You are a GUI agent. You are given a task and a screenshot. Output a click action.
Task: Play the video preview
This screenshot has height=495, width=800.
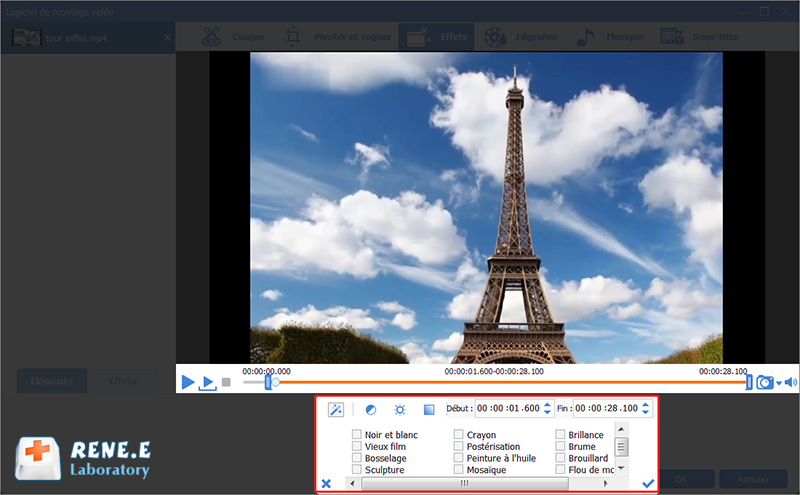point(188,382)
